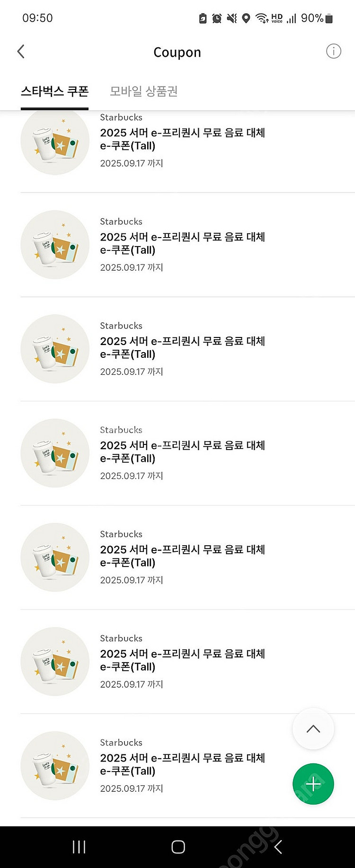This screenshot has height=868, width=355.
Task: Tap the green plus add-coupon button
Action: point(313,784)
